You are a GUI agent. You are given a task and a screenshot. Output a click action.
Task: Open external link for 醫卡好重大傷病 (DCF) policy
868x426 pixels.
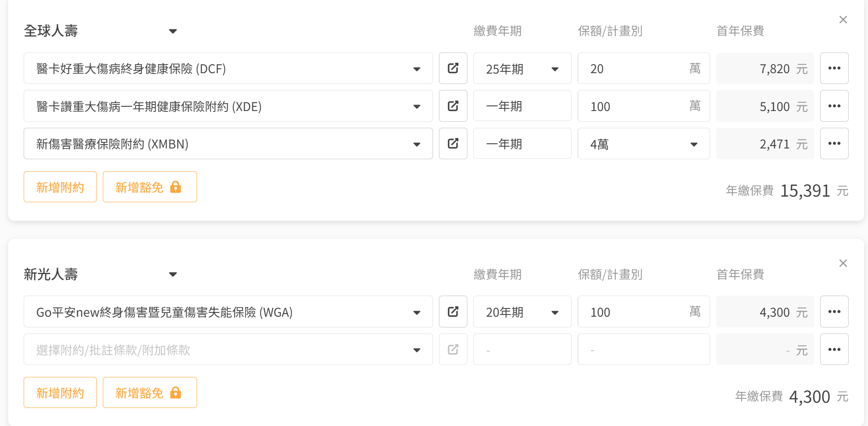[x=453, y=68]
